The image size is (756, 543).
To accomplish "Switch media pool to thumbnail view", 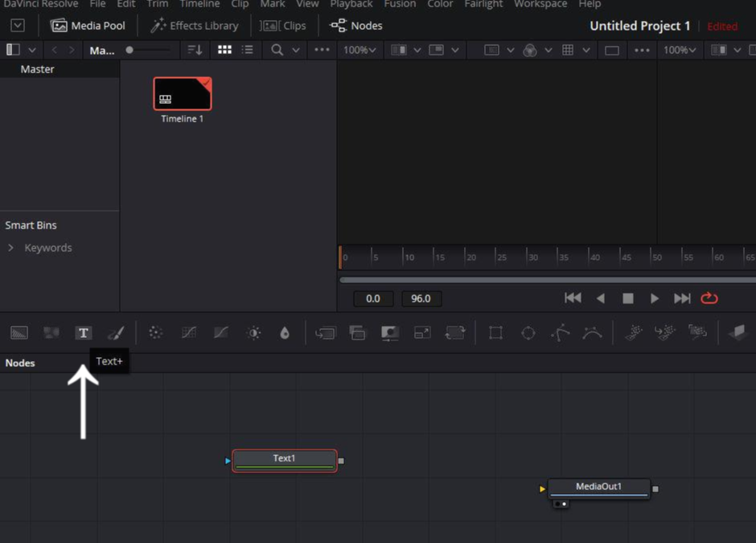I will pos(224,50).
